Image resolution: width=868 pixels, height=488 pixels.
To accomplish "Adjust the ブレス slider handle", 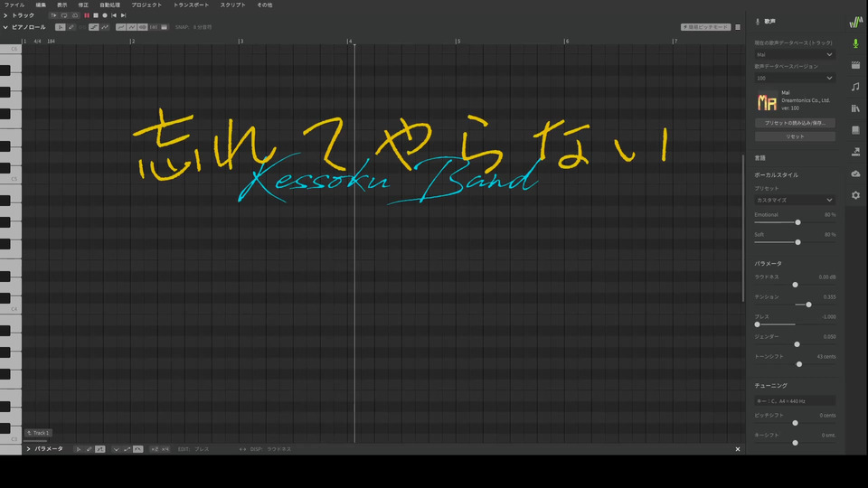I will [758, 324].
